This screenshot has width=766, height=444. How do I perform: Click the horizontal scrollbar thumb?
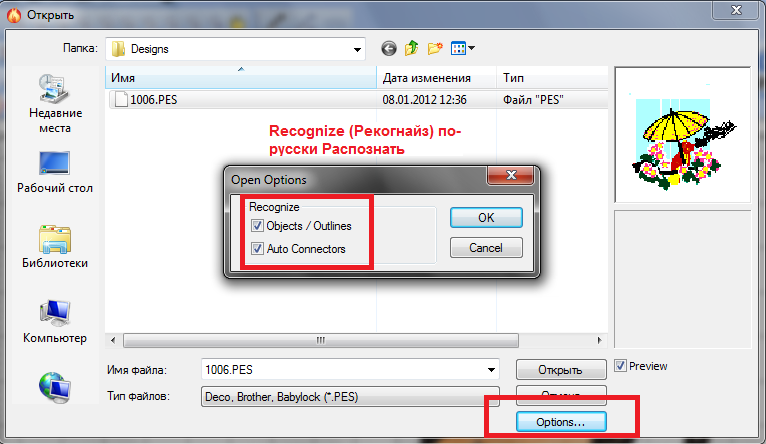tap(320, 340)
